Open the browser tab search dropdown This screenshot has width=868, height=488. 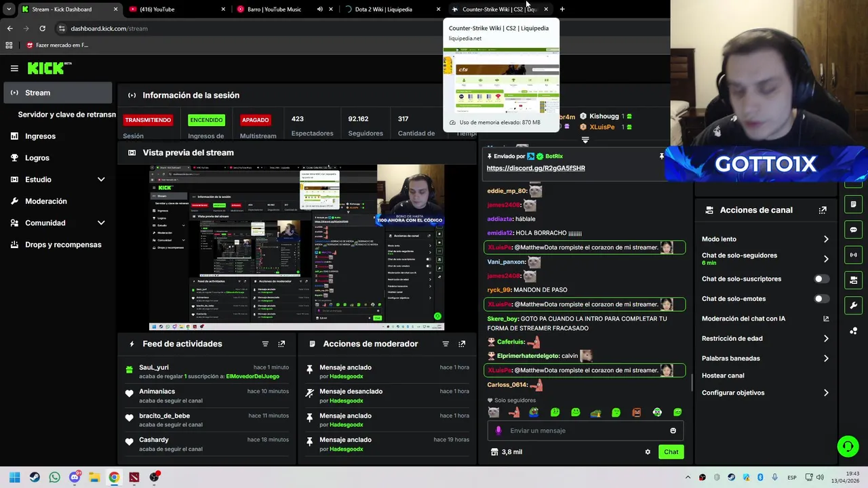(x=9, y=9)
